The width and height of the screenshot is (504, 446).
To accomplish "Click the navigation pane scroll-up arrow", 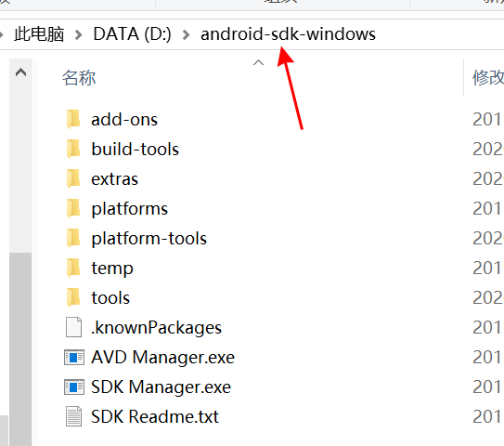I will (21, 72).
